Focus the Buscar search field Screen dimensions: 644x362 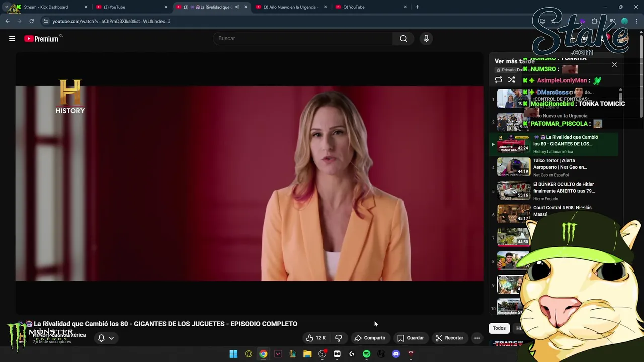pyautogui.click(x=303, y=38)
